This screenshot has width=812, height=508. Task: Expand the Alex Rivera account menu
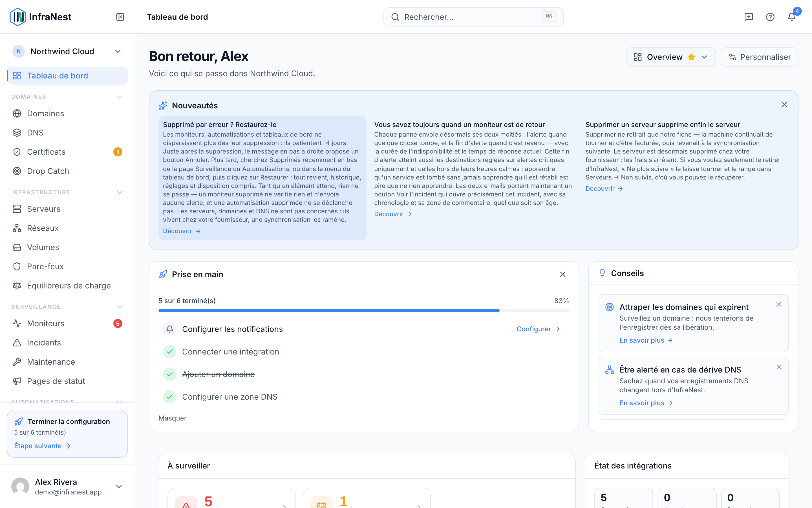coord(119,487)
